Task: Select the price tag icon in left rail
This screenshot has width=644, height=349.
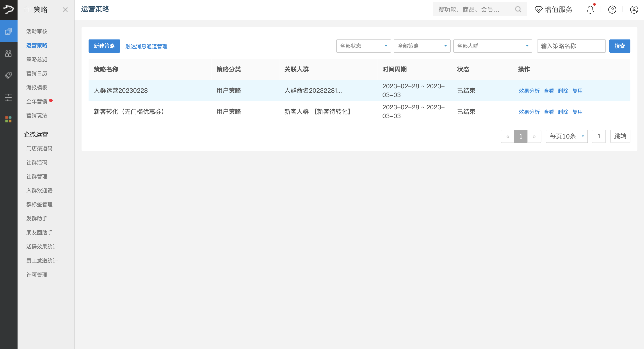Action: click(x=9, y=75)
